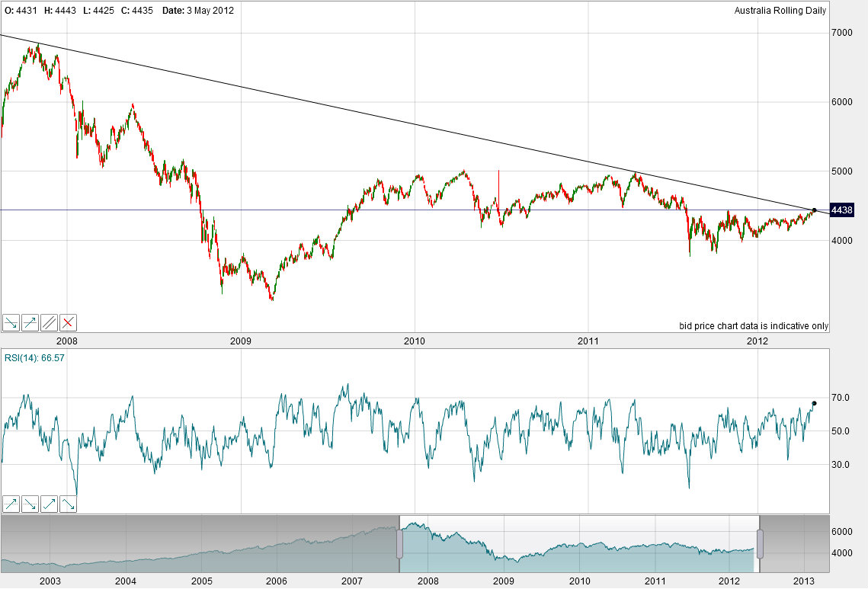The width and height of the screenshot is (868, 589).
Task: Click the latest RSI value dot
Action: coord(814,403)
